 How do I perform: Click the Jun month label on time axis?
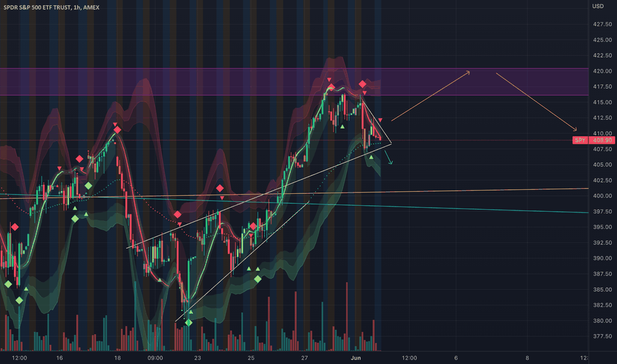click(x=356, y=357)
